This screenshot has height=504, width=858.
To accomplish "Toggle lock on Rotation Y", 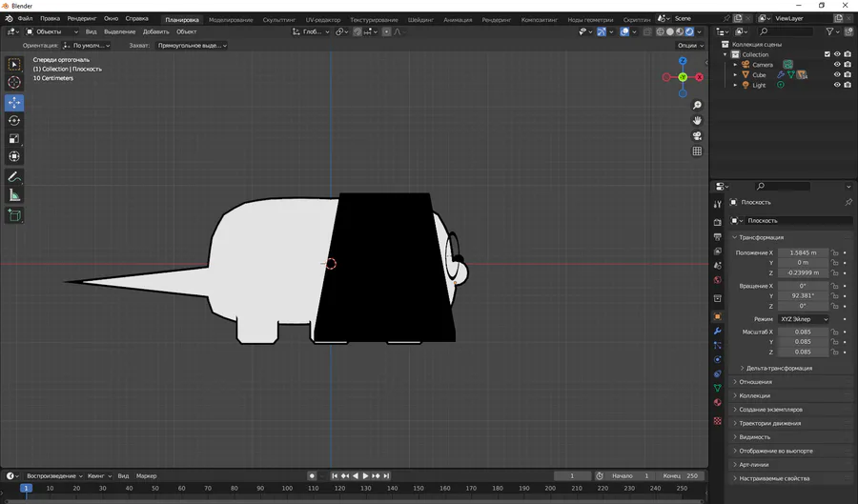I will (834, 295).
